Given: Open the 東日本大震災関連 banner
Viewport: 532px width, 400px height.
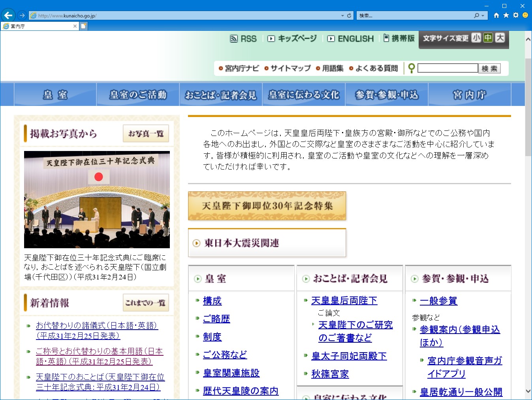Looking at the screenshot, I should [x=267, y=243].
